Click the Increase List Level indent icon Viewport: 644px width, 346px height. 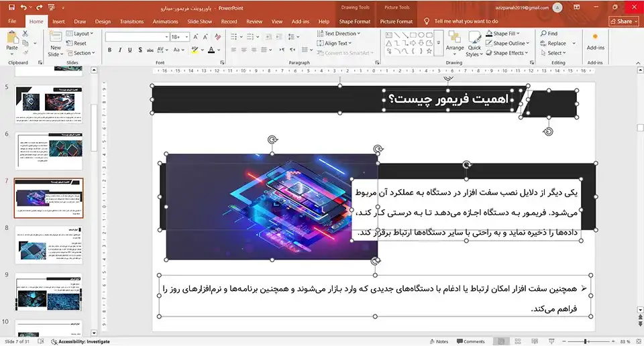tap(279, 37)
